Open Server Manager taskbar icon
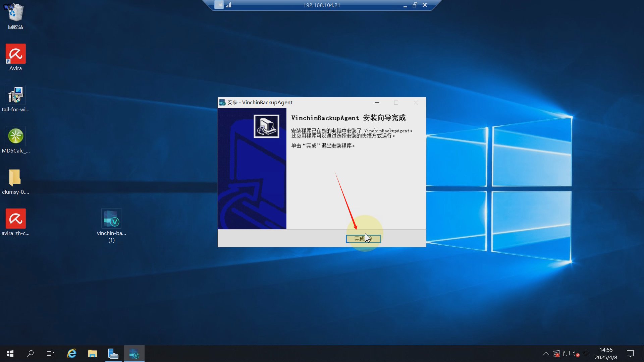This screenshot has width=644, height=362. click(113, 354)
